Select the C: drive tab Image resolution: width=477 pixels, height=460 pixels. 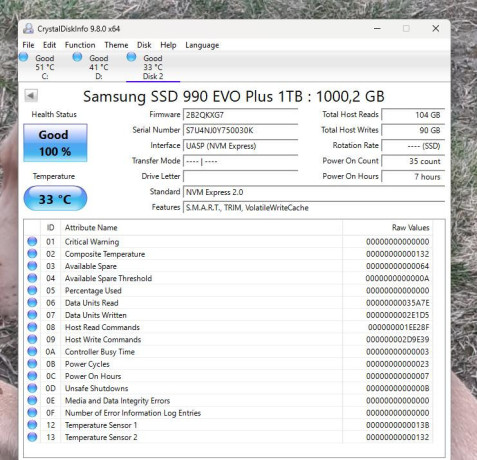pyautogui.click(x=45, y=67)
